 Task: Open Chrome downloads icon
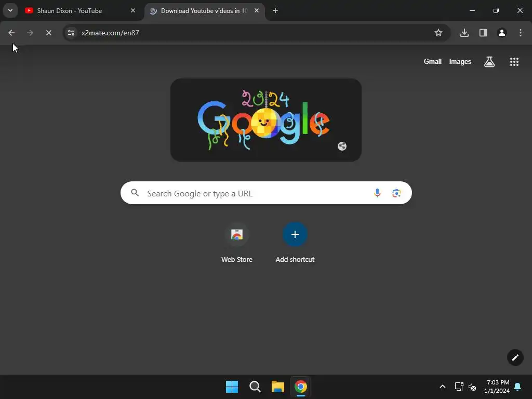[x=464, y=33]
